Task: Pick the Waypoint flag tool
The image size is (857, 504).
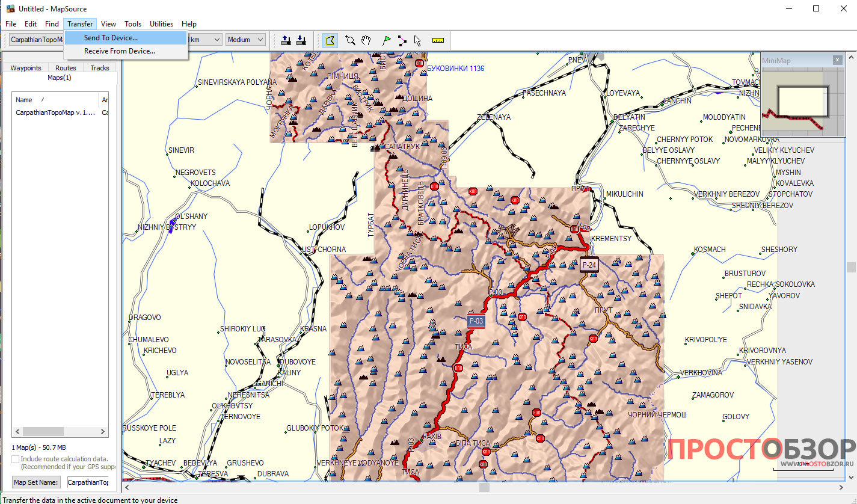Action: click(x=387, y=40)
